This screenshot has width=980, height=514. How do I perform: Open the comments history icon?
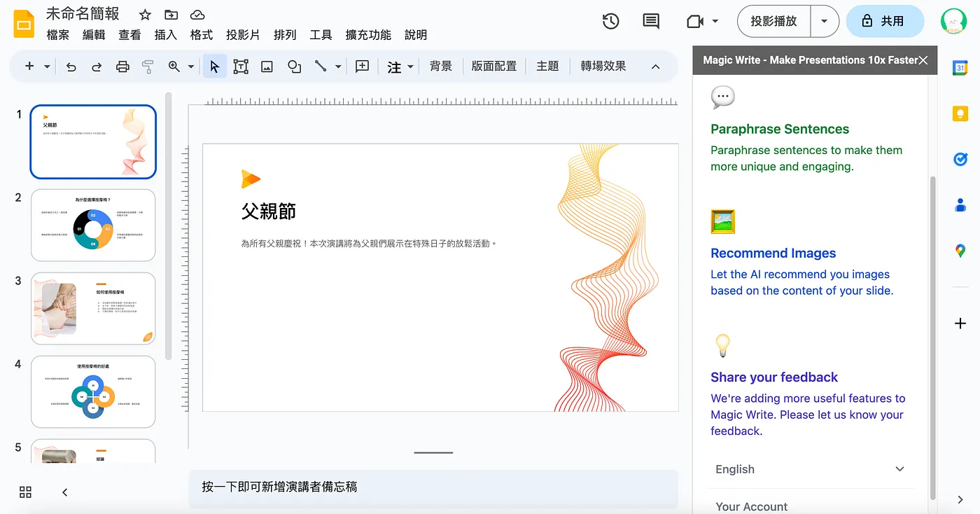click(x=651, y=22)
